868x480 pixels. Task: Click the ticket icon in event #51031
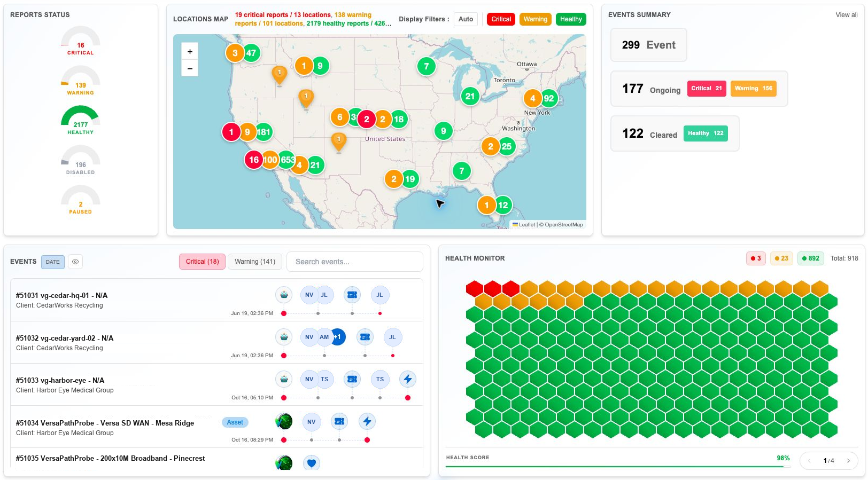click(x=352, y=295)
